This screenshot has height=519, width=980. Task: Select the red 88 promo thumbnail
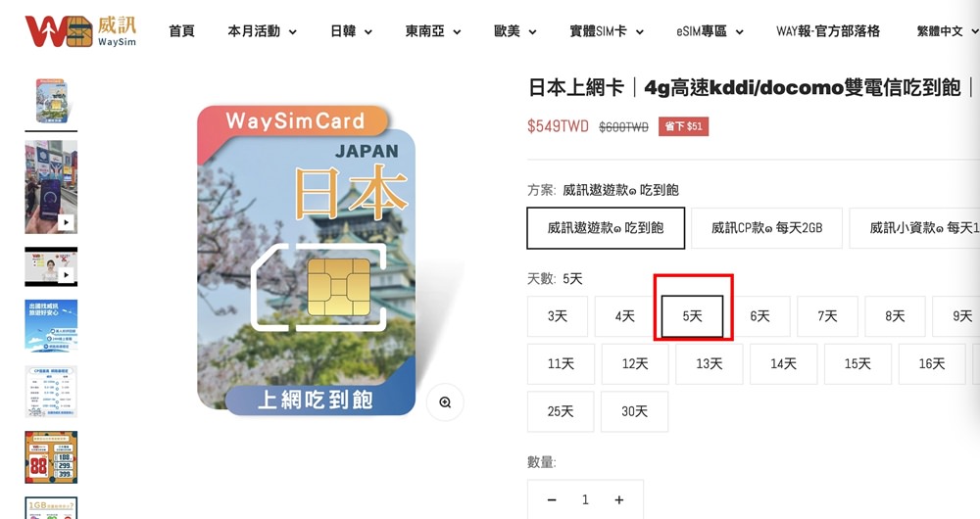pyautogui.click(x=51, y=457)
